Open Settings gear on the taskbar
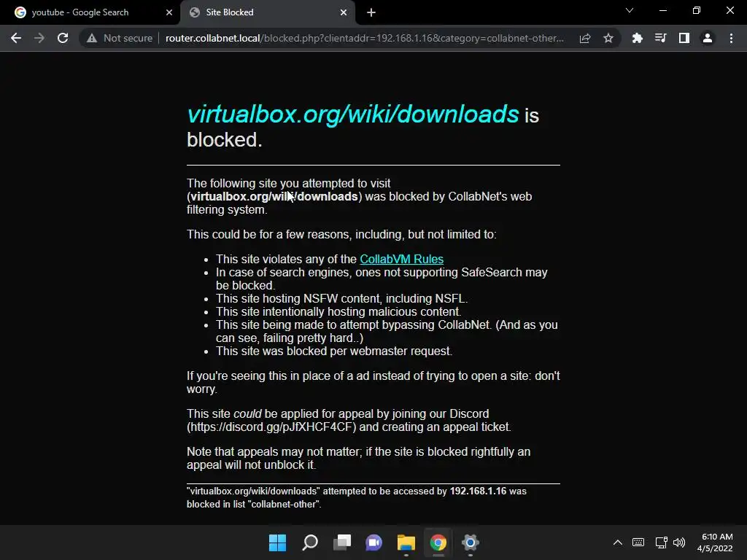The image size is (747, 560). click(x=471, y=542)
